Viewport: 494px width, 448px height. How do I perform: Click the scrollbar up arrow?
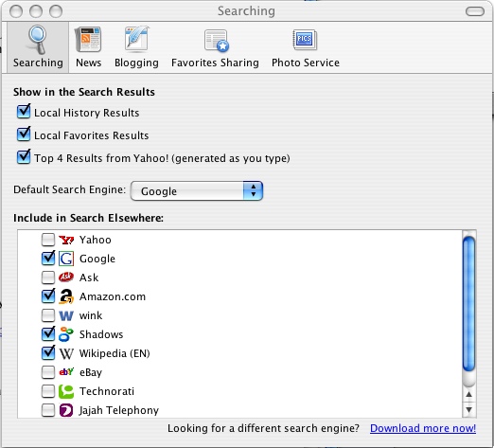469,394
